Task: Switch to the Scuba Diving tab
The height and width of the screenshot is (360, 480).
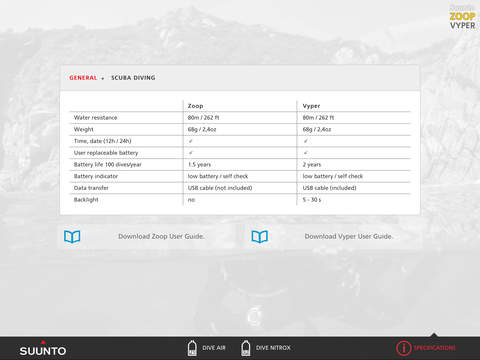Action: (133, 78)
